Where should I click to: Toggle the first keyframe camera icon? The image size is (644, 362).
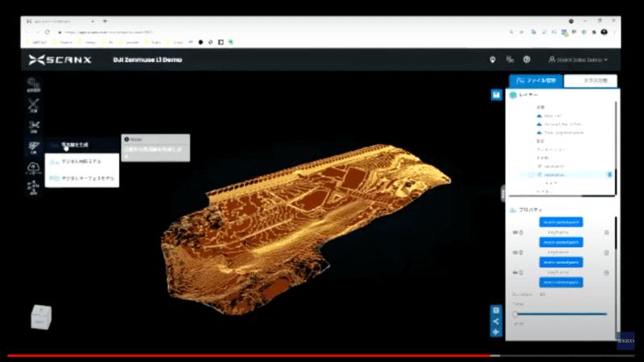pos(515,232)
